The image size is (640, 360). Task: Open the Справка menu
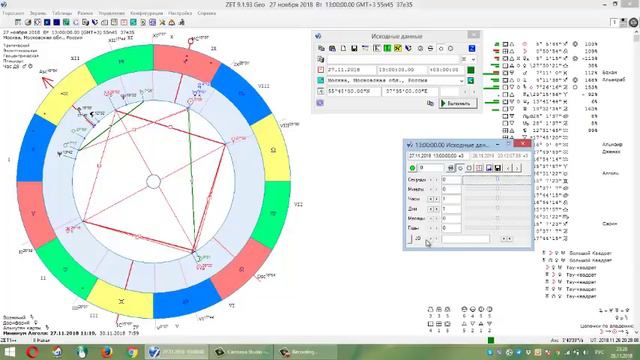(207, 13)
